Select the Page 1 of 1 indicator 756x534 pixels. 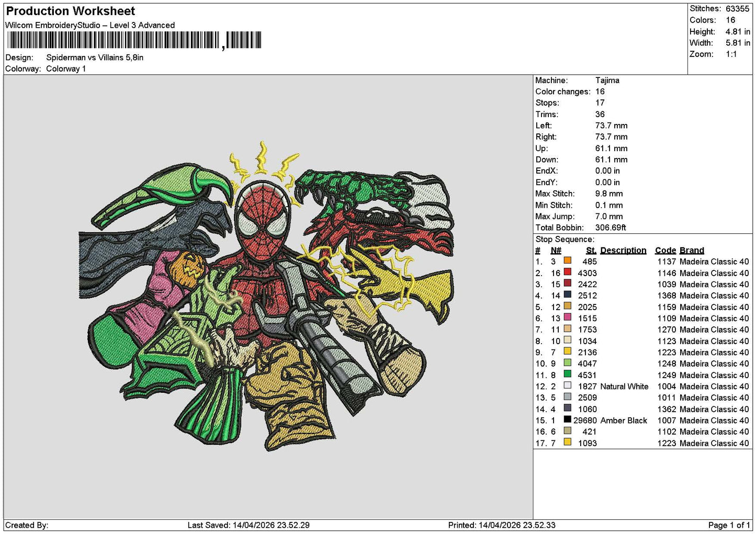[729, 525]
